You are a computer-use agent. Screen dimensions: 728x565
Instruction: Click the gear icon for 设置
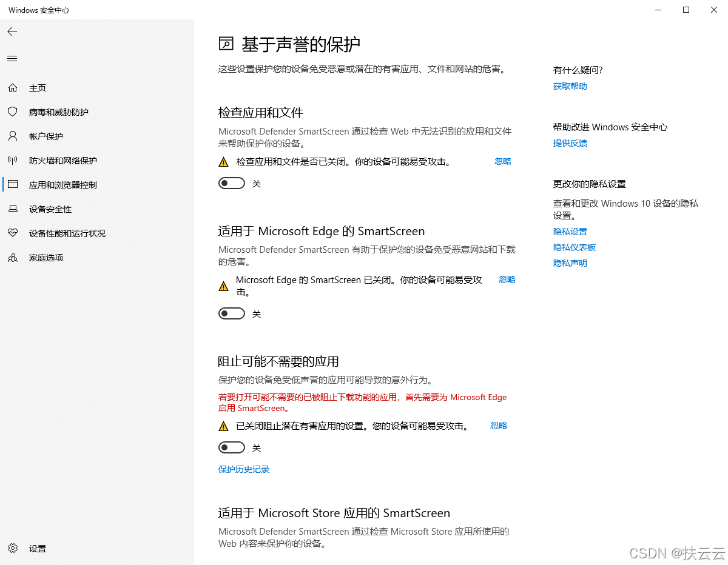click(12, 548)
